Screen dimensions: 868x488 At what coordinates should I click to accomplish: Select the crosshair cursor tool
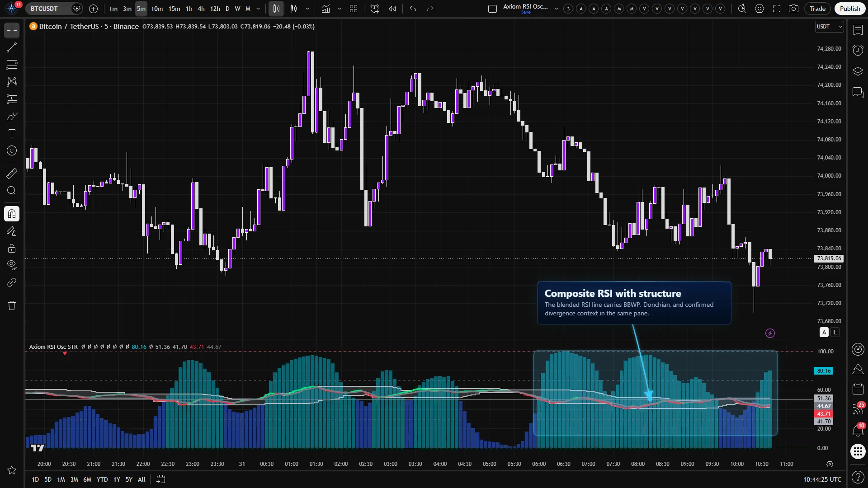12,30
